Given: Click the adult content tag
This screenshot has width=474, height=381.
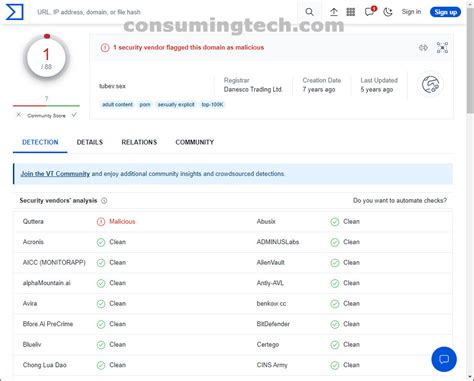Looking at the screenshot, I should 117,105.
